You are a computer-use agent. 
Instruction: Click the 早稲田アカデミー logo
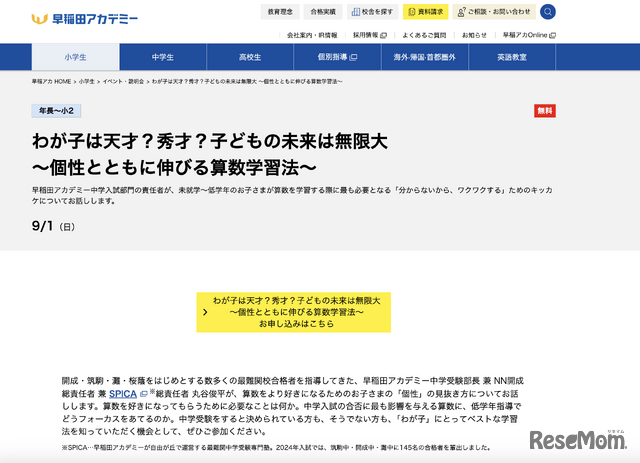coord(84,18)
